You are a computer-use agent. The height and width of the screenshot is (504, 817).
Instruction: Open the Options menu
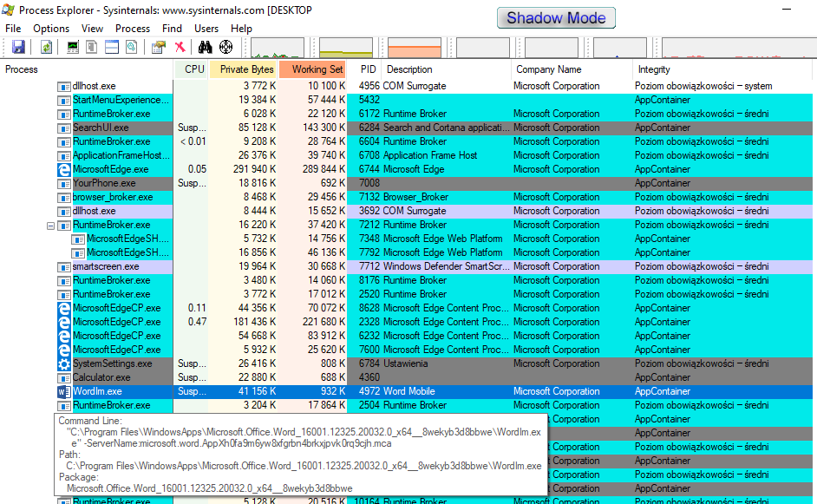pyautogui.click(x=51, y=29)
